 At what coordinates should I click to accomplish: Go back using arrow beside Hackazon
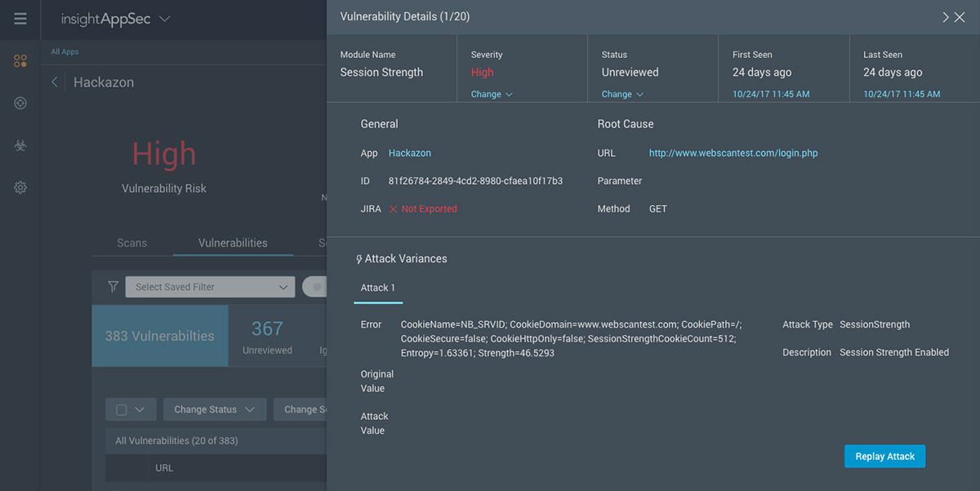[x=55, y=83]
